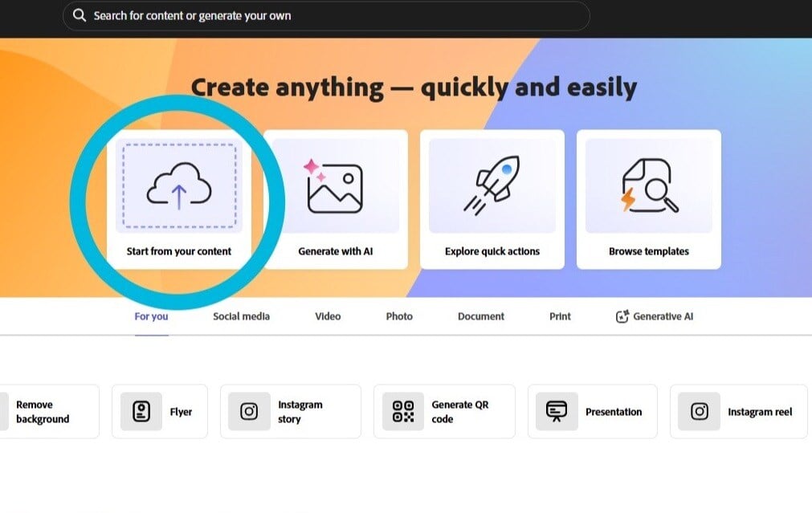
Task: Open the Video tab
Action: pos(327,316)
